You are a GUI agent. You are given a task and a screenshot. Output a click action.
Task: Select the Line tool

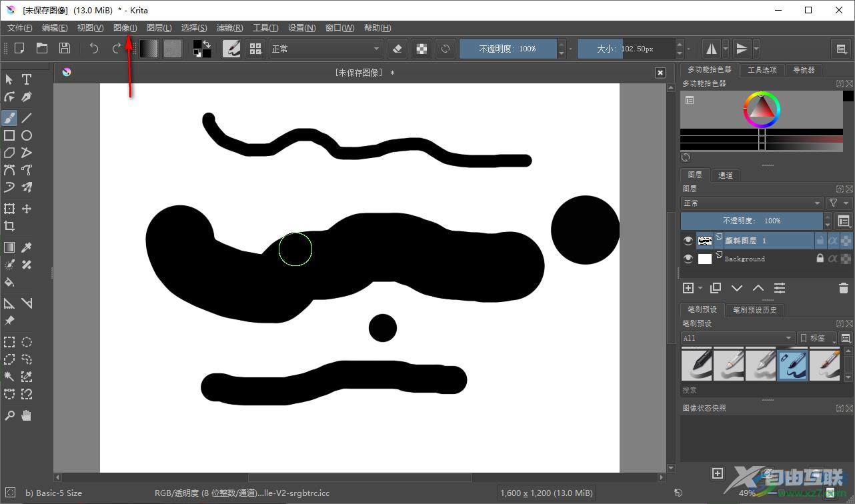click(x=27, y=118)
